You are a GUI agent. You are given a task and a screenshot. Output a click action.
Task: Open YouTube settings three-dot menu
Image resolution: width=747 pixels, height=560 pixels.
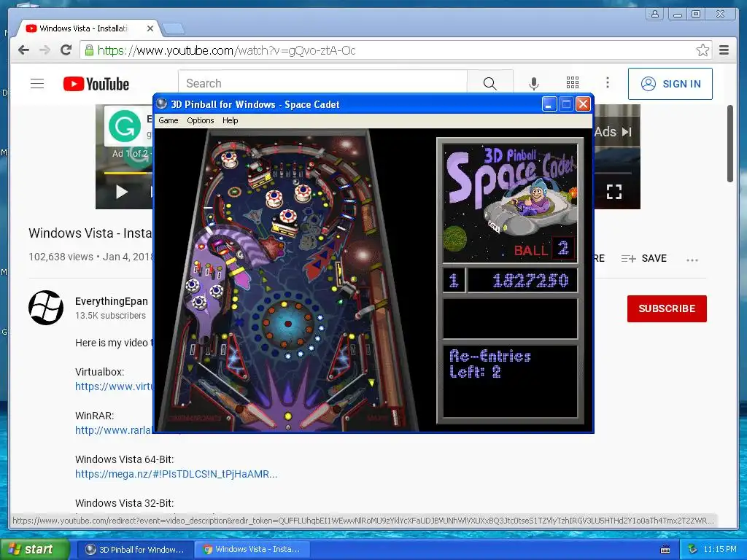pos(608,83)
